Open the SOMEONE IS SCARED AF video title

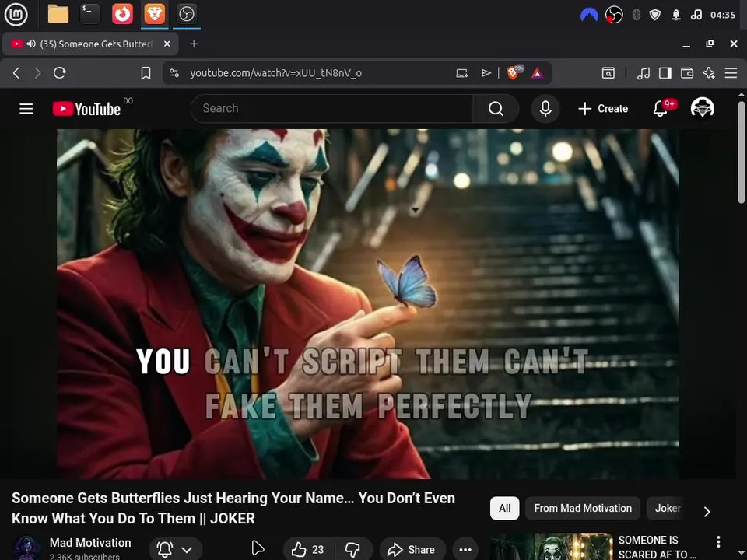[657, 547]
